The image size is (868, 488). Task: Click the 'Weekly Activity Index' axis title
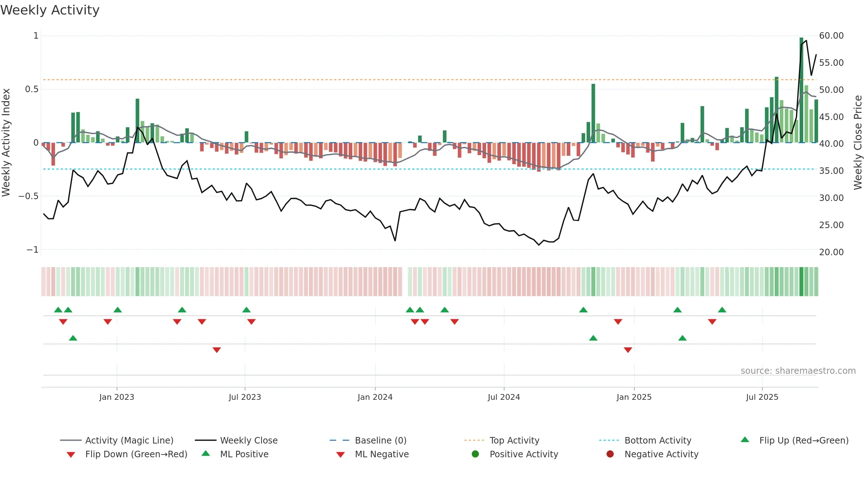click(x=6, y=143)
